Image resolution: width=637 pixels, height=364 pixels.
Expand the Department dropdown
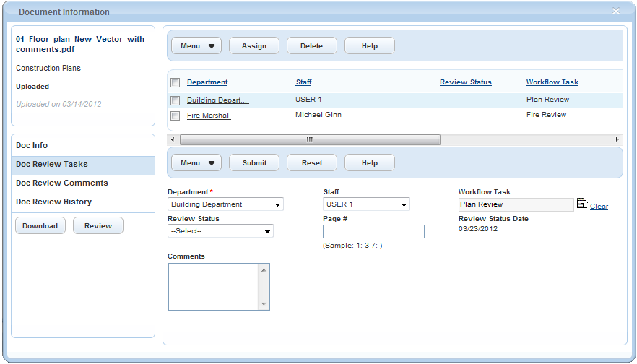225,205
